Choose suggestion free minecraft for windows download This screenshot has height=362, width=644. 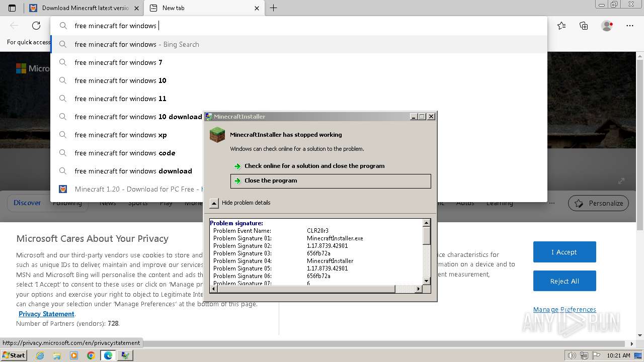[127, 171]
